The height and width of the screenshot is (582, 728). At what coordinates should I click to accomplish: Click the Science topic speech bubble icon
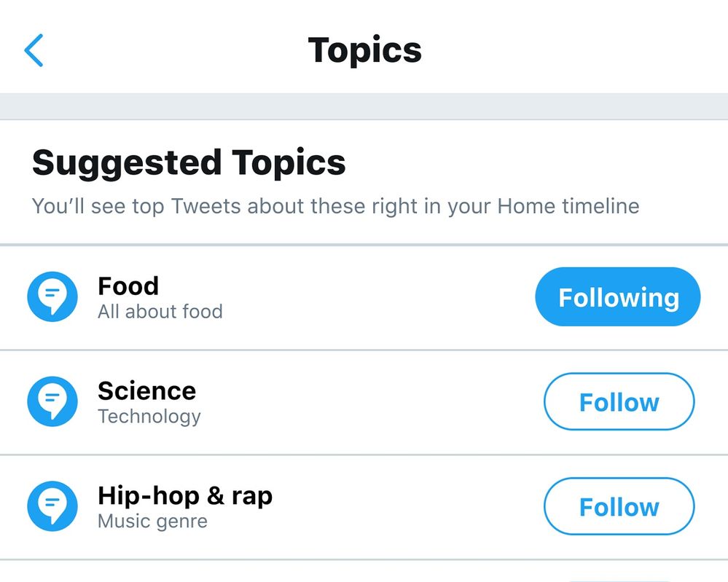(52, 402)
